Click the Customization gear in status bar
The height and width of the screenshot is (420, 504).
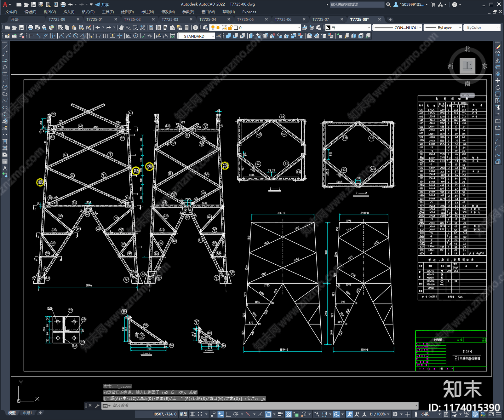[395, 414]
